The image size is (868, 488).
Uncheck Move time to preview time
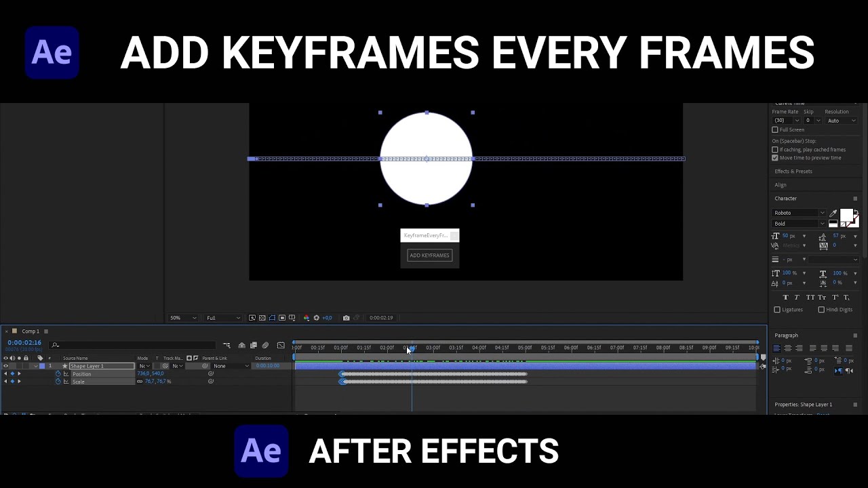tap(775, 158)
